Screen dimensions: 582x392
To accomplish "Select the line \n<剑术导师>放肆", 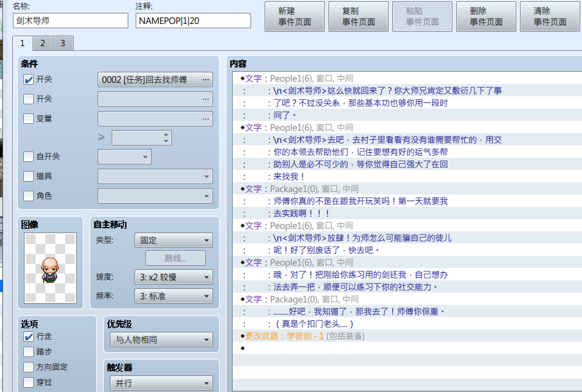I will click(x=407, y=238).
